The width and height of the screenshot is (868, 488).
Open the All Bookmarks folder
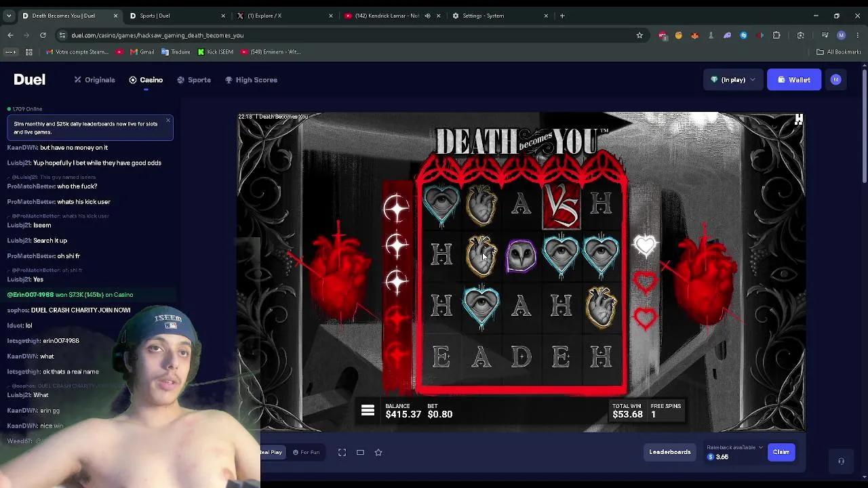click(839, 52)
